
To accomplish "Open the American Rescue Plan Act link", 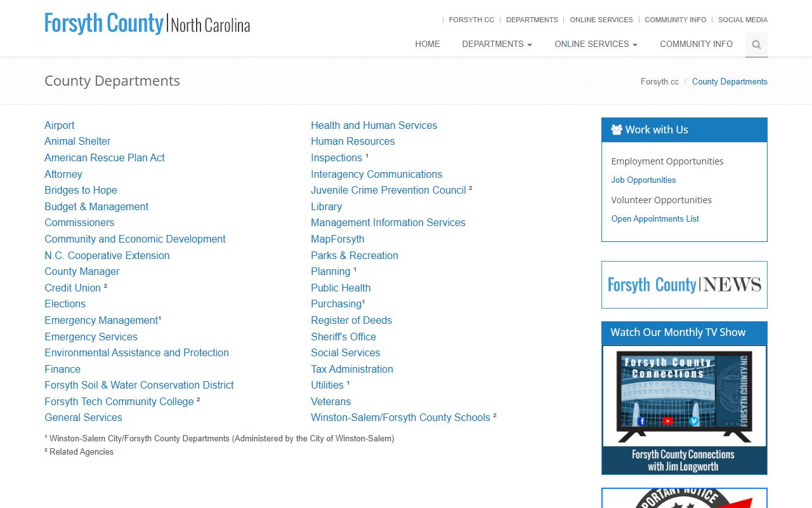I will 105,157.
